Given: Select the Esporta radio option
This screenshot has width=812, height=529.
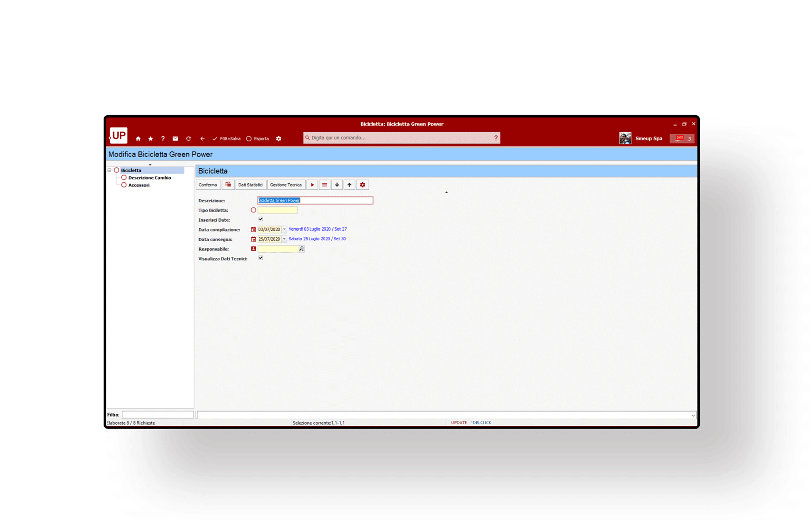Looking at the screenshot, I should click(249, 139).
